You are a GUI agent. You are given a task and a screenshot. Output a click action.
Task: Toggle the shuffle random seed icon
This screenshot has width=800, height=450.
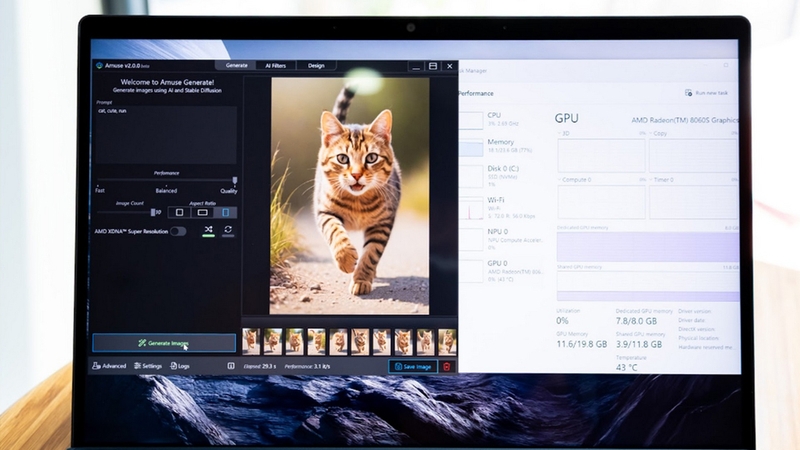[208, 230]
